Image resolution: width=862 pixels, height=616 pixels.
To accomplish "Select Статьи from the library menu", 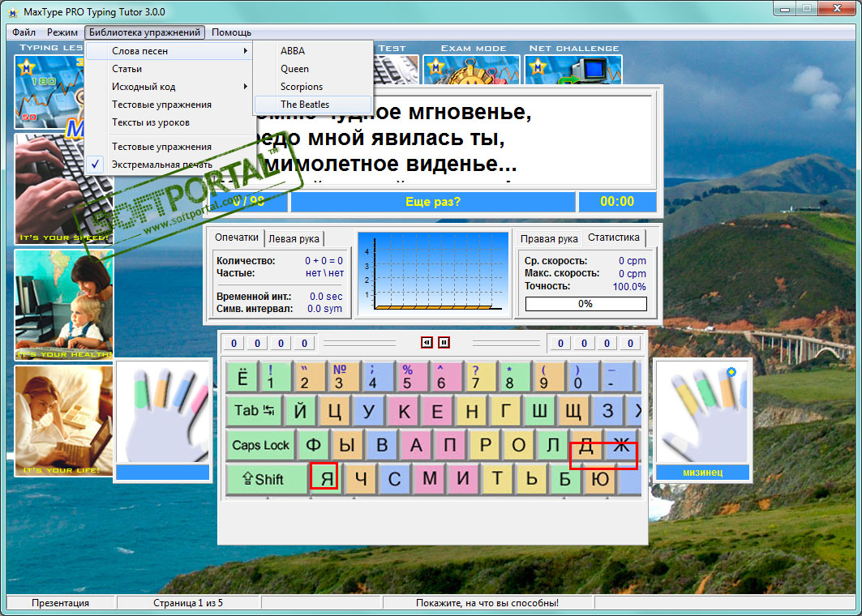I will (169, 69).
